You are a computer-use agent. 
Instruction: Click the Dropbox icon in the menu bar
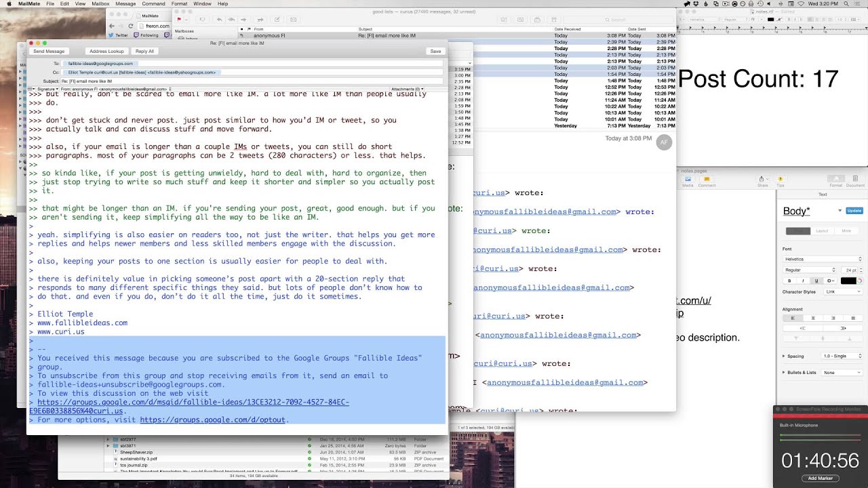click(696, 3)
